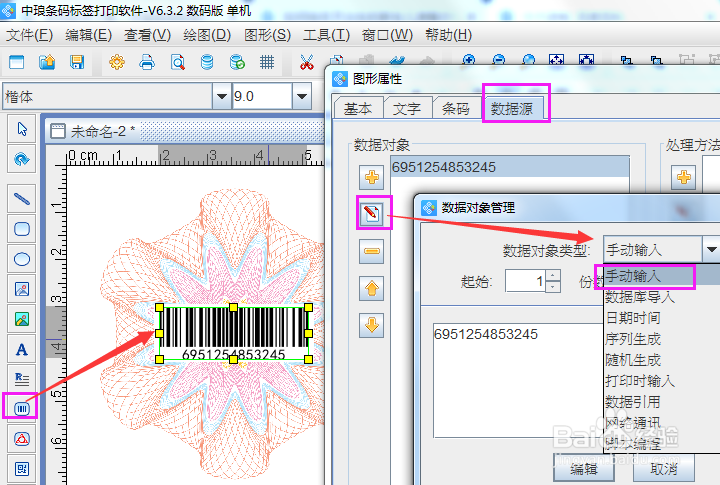The height and width of the screenshot is (485, 720).
Task: Remove data object with minus button
Action: [x=371, y=251]
